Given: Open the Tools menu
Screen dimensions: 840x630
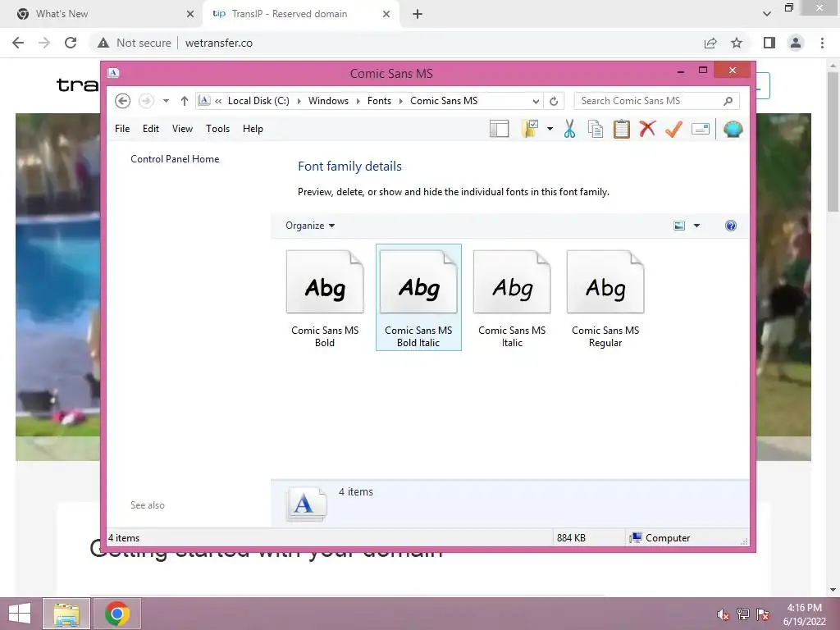Looking at the screenshot, I should 217,129.
